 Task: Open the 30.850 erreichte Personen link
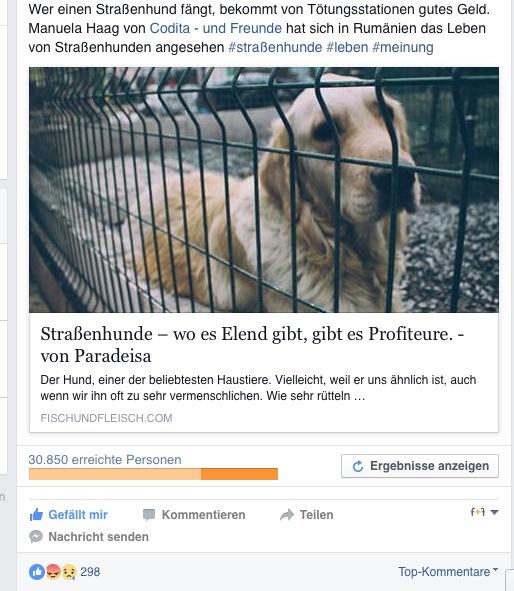[x=105, y=460]
